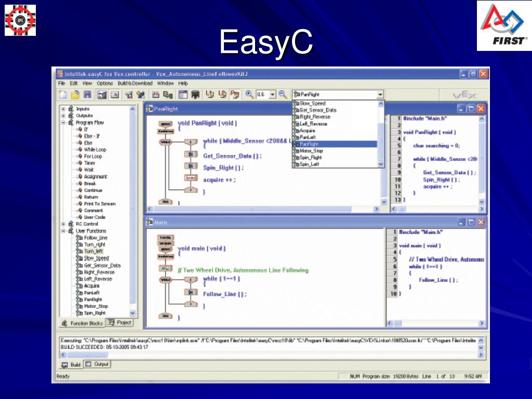Select the Assignment block in the tree
The height and width of the screenshot is (399, 532).
(96, 177)
